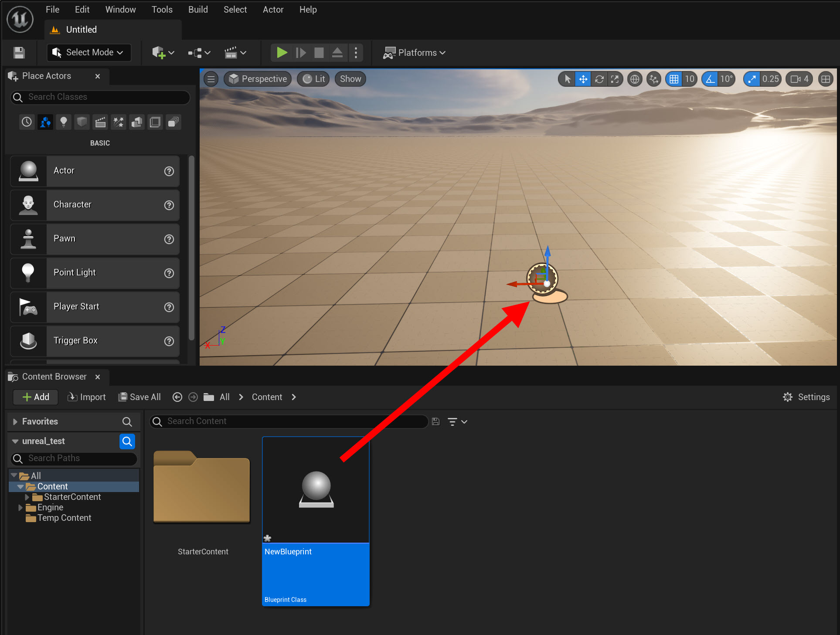Click the Import button
The height and width of the screenshot is (635, 840).
pos(86,397)
